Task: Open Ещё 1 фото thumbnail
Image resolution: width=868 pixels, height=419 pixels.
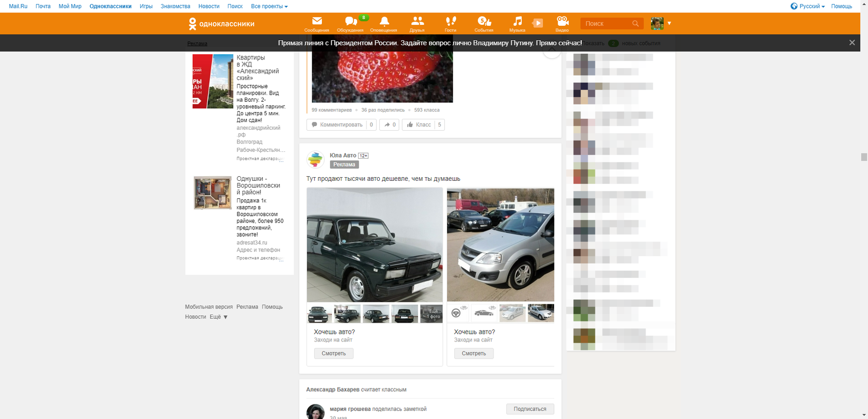Action: click(431, 314)
